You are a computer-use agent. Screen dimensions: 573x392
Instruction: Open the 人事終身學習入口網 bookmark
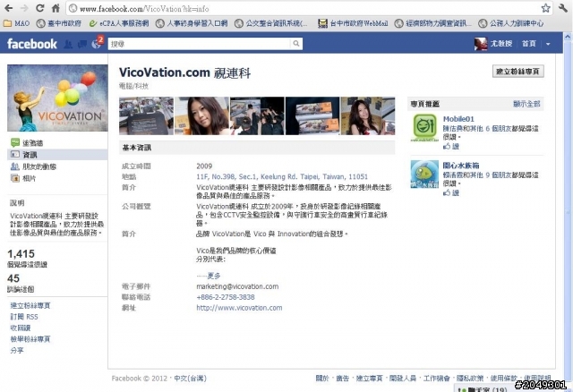coord(192,23)
